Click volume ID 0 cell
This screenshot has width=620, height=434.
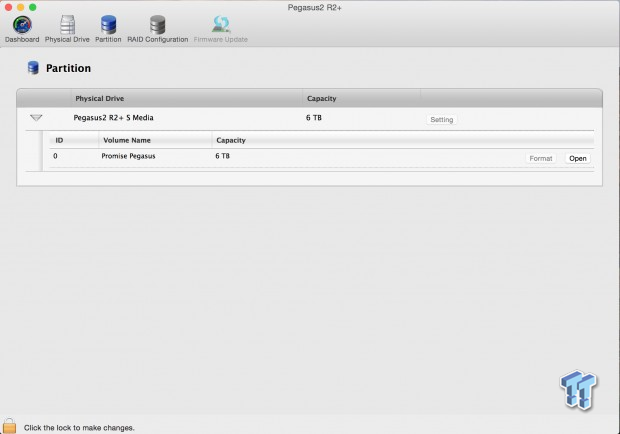[55, 156]
